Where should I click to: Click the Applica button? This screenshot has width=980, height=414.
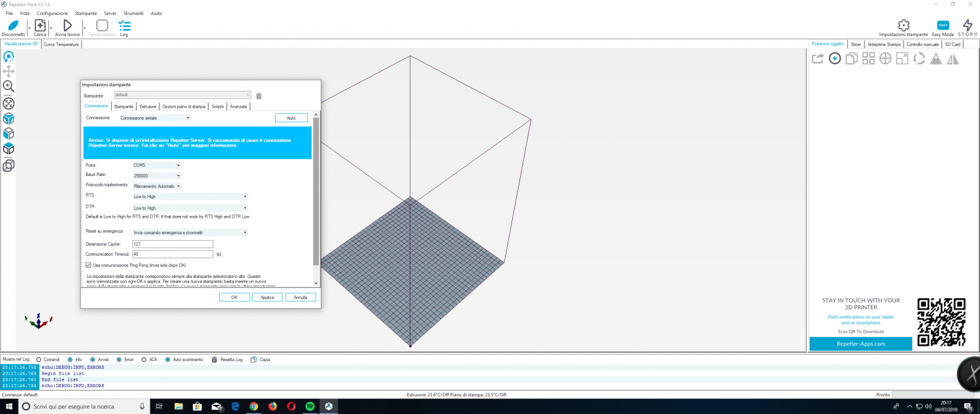pyautogui.click(x=267, y=297)
